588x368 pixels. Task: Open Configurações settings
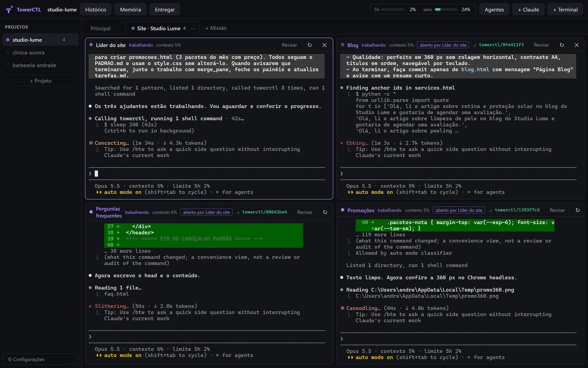click(x=41, y=359)
